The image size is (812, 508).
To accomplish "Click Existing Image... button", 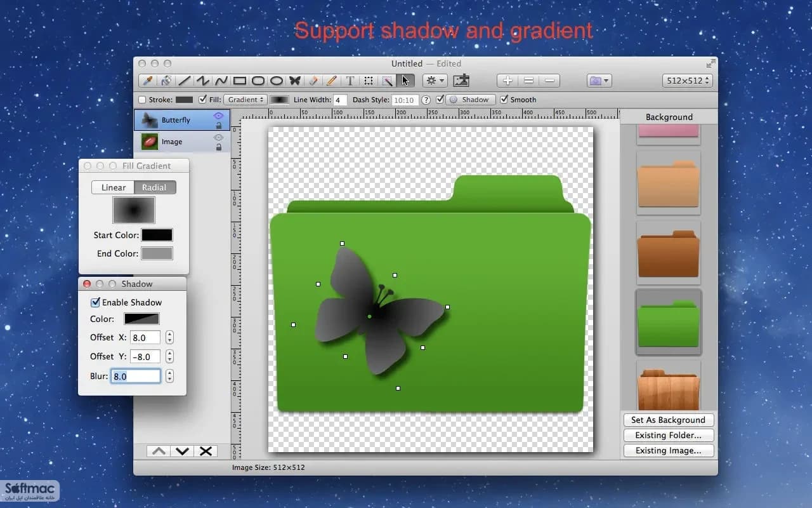I will (669, 450).
